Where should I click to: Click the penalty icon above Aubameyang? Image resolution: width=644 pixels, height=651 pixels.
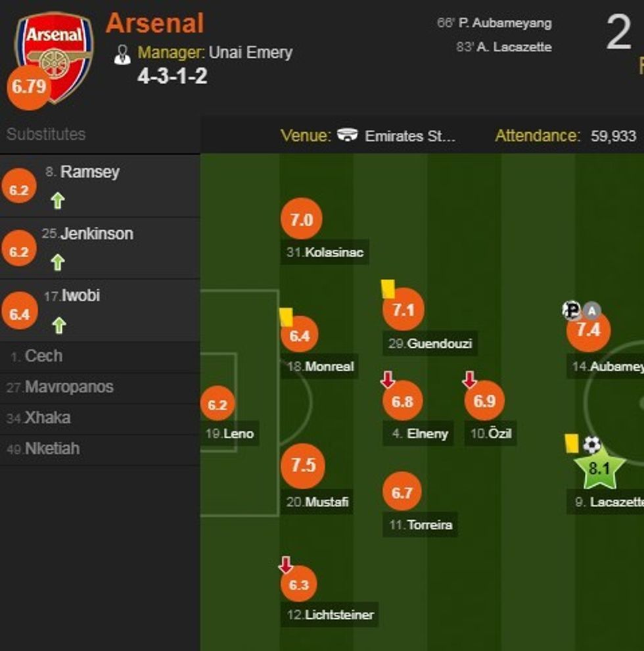click(571, 310)
